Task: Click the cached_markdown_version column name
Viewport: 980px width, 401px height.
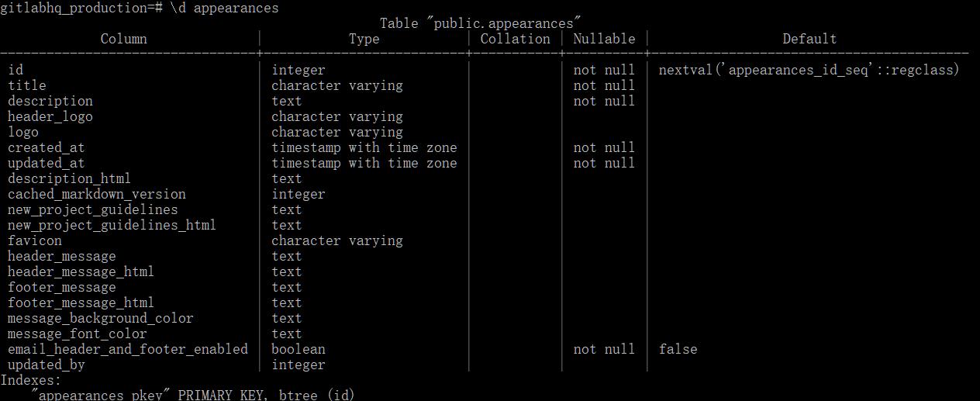Action: [97, 194]
